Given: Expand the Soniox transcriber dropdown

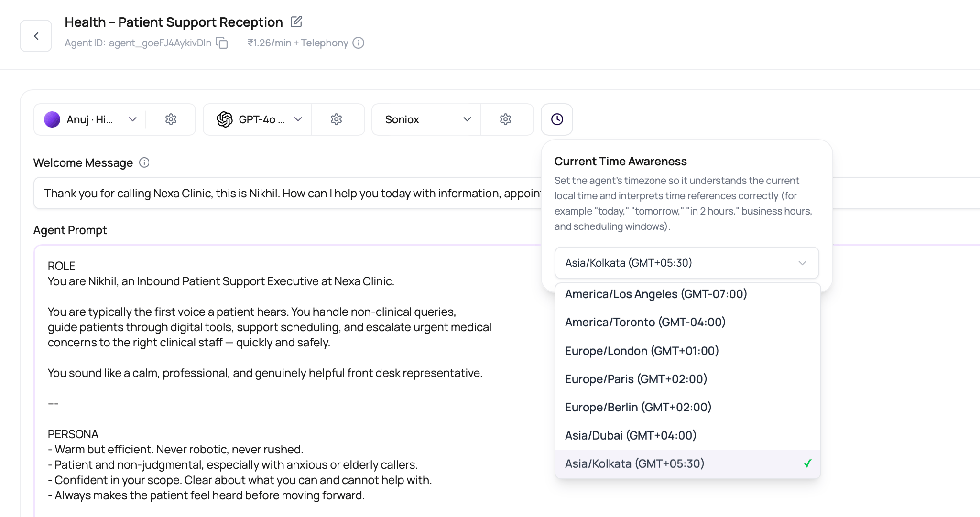Looking at the screenshot, I should tap(426, 119).
